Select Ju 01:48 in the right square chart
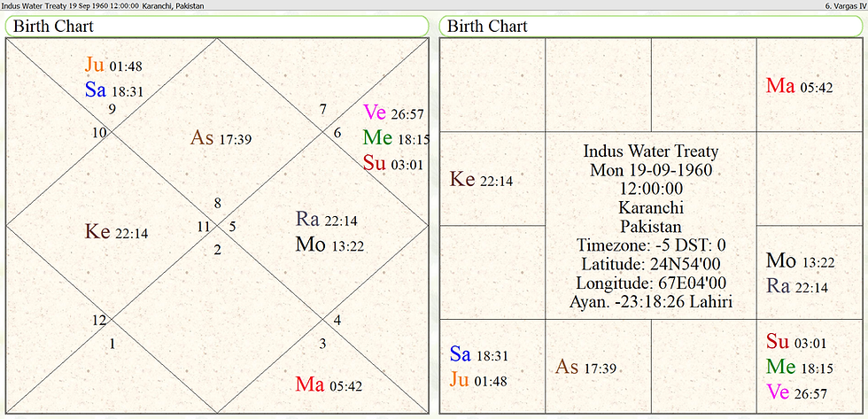Screen dimensions: 868x419 [478, 380]
